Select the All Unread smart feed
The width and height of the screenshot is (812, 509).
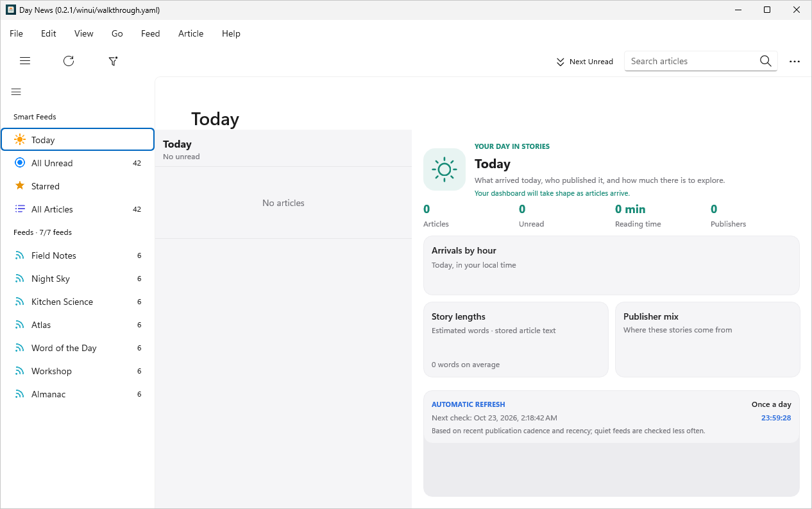point(78,163)
